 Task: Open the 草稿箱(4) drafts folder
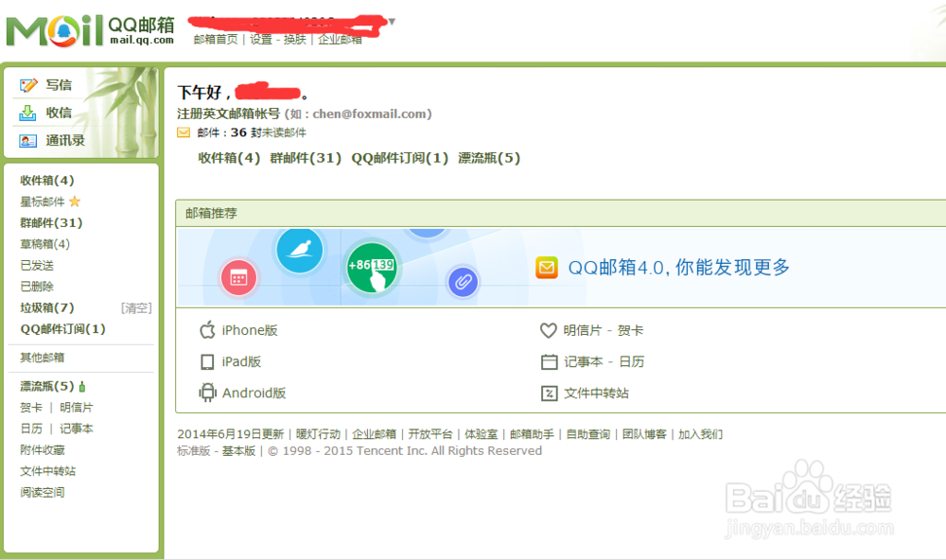(44, 244)
